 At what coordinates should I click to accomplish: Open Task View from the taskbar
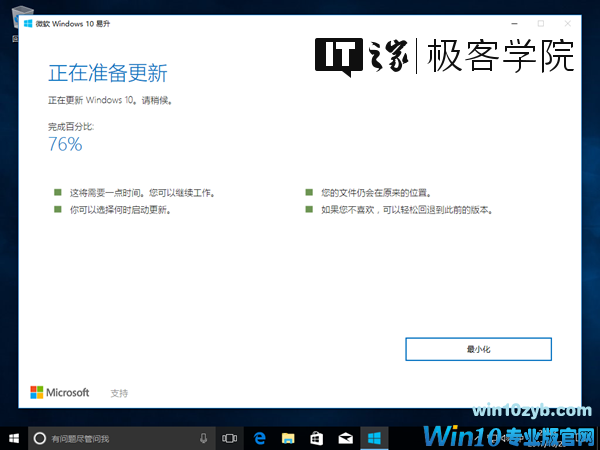click(230, 438)
